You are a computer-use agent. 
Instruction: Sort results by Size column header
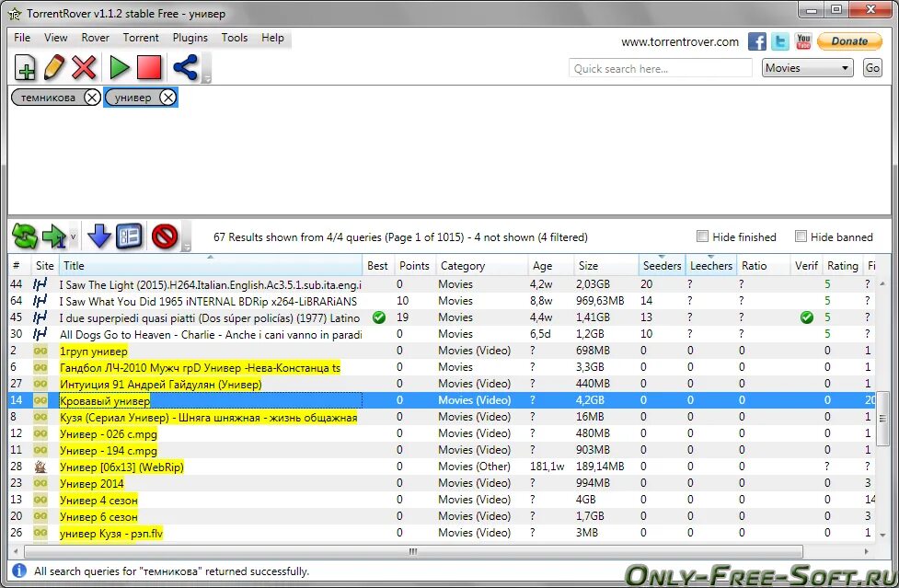[606, 266]
